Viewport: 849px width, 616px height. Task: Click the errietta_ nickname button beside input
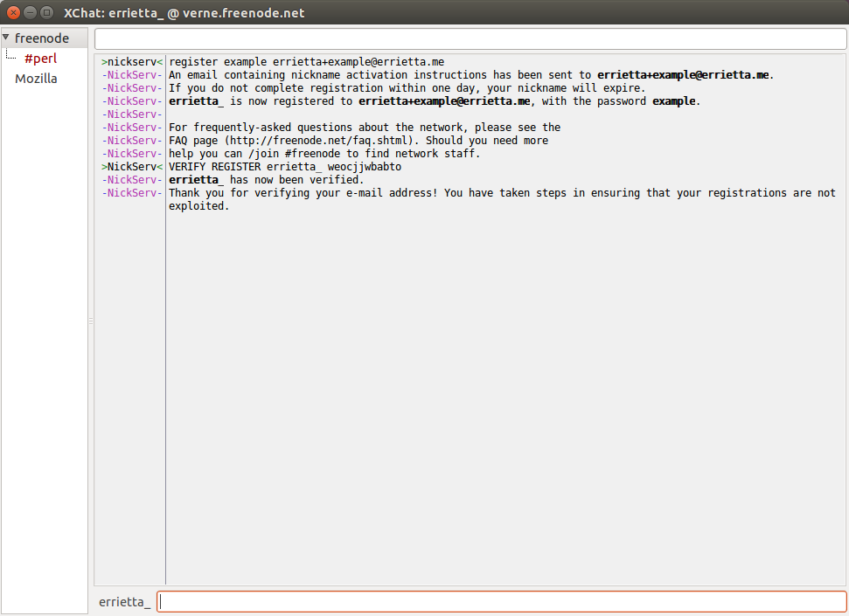pyautogui.click(x=124, y=602)
